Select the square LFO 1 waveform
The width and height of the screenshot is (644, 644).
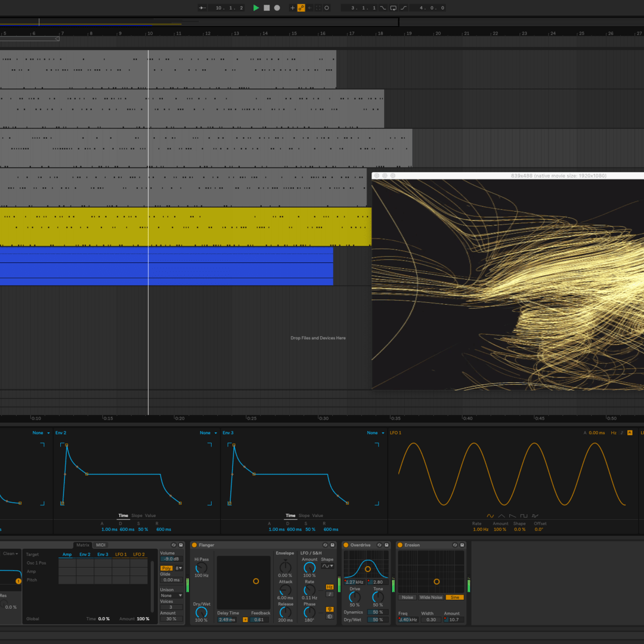524,516
